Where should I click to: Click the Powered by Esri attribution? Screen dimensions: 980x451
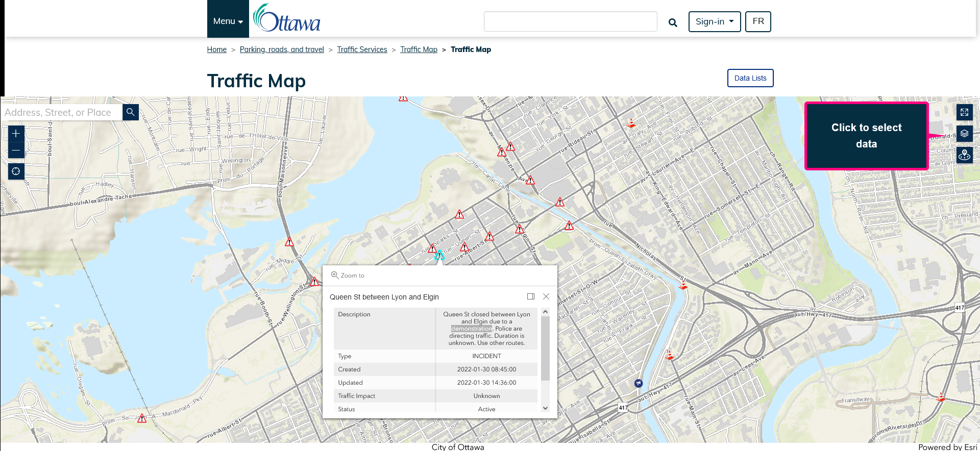point(947,447)
